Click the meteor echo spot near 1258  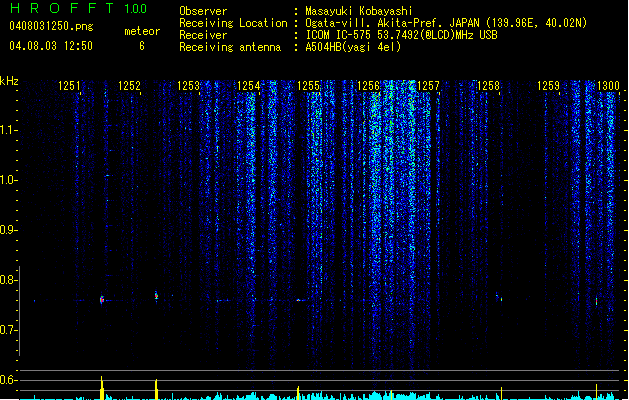(499, 297)
